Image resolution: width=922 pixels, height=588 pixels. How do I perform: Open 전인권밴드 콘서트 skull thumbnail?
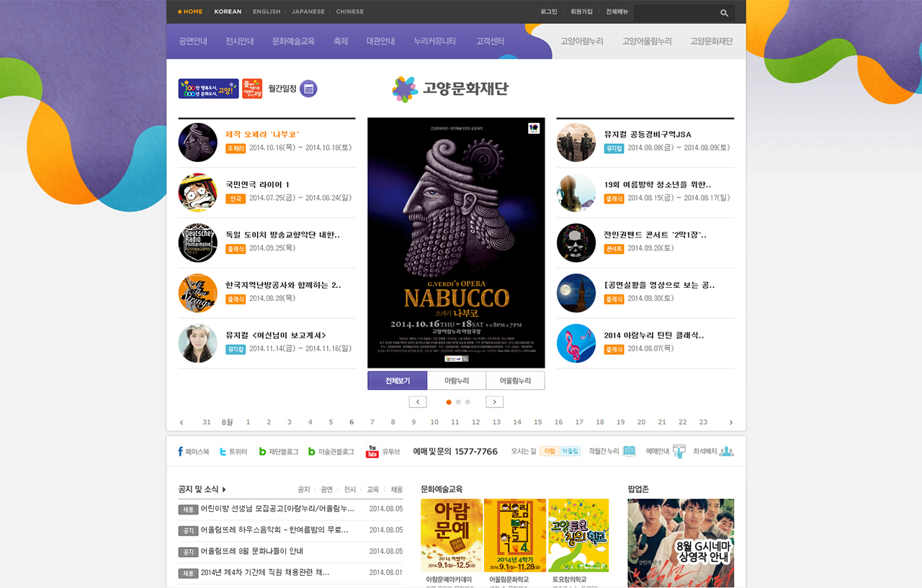point(576,243)
